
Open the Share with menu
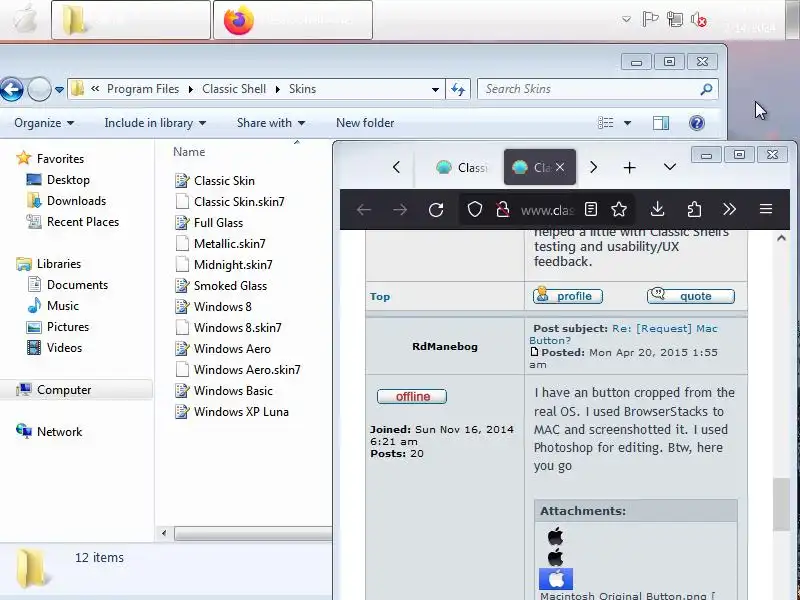(x=271, y=123)
